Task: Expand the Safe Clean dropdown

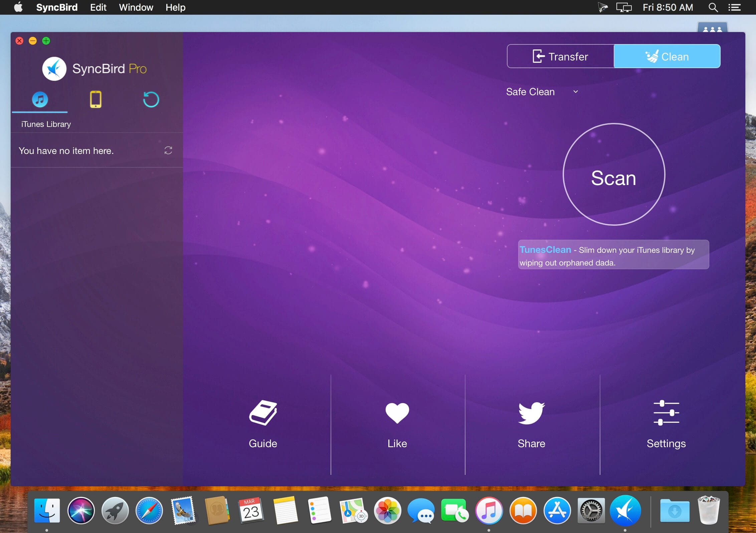Action: pos(542,92)
